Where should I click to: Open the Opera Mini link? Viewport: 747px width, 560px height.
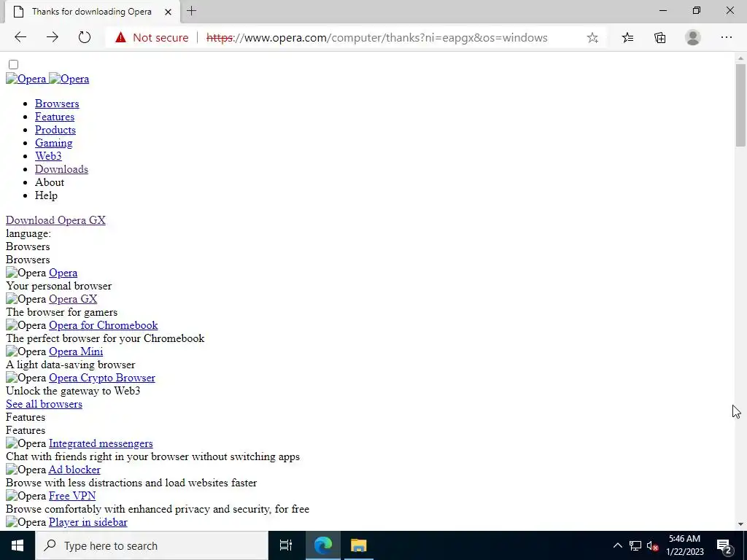[x=76, y=351]
